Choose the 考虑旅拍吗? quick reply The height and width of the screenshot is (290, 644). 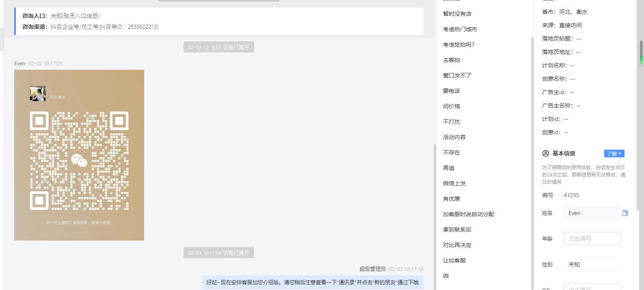click(x=459, y=45)
